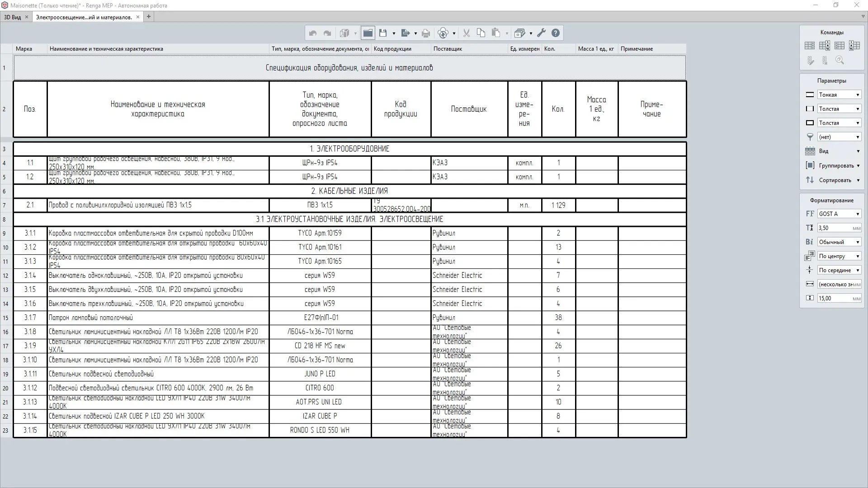This screenshot has width=868, height=488.
Task: Click the export icon in toolbar
Action: point(405,33)
